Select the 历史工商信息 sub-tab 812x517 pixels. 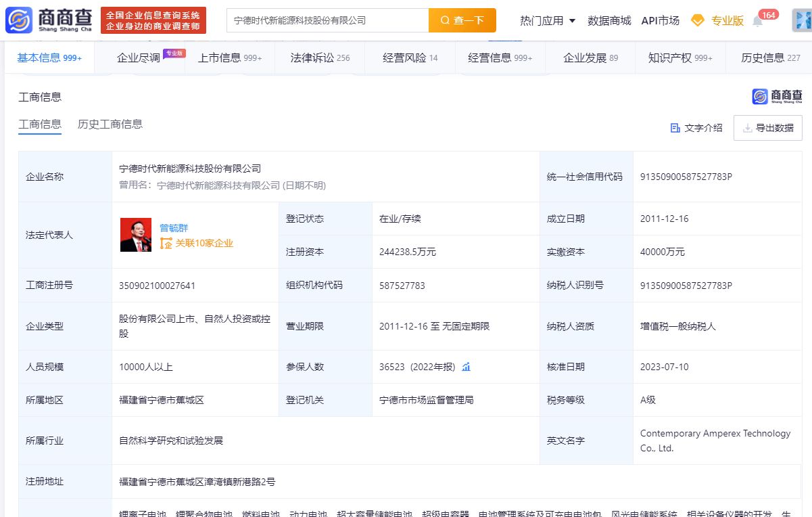110,124
